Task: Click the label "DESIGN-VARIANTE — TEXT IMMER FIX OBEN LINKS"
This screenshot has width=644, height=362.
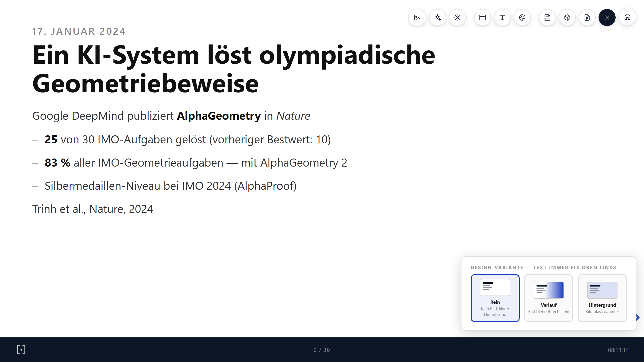Action: (x=543, y=268)
